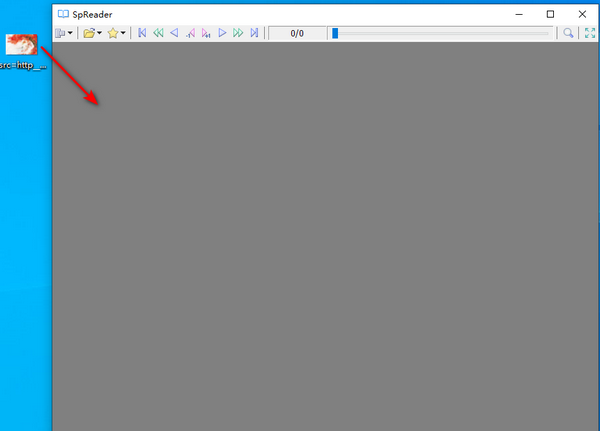The width and height of the screenshot is (600, 431).
Task: Toggle fullscreen view mode
Action: pyautogui.click(x=589, y=33)
